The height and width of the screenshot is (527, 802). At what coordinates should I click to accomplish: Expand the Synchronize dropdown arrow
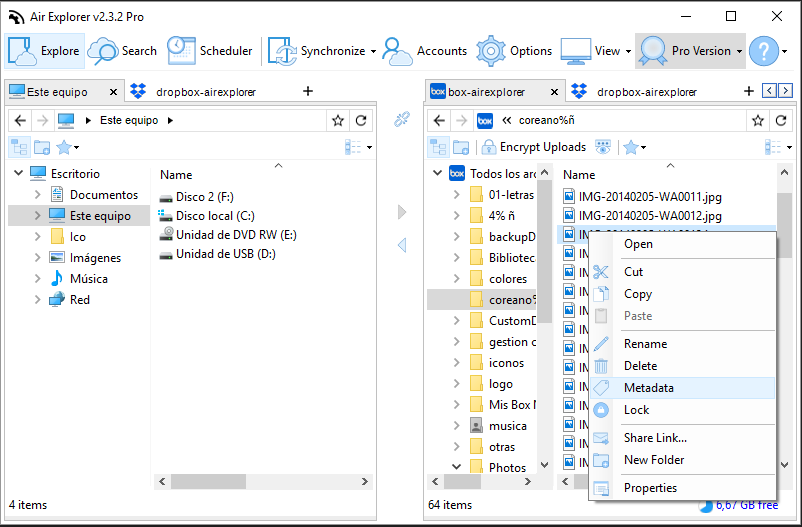pyautogui.click(x=373, y=51)
